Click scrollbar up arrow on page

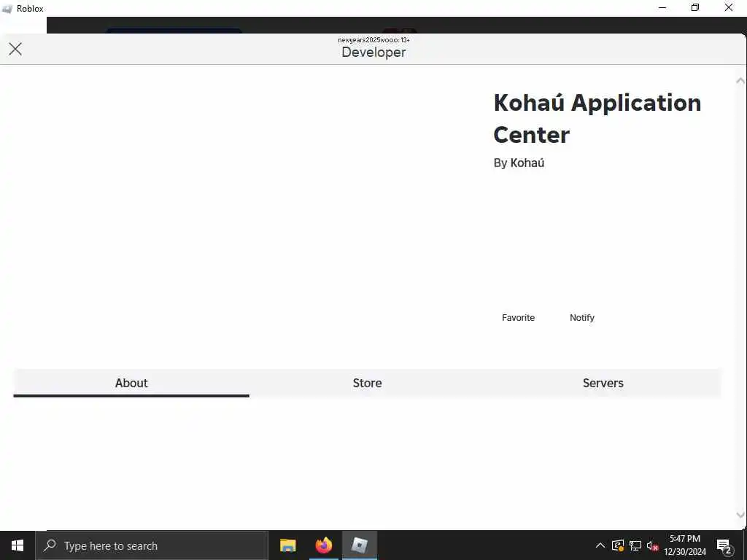tap(740, 81)
